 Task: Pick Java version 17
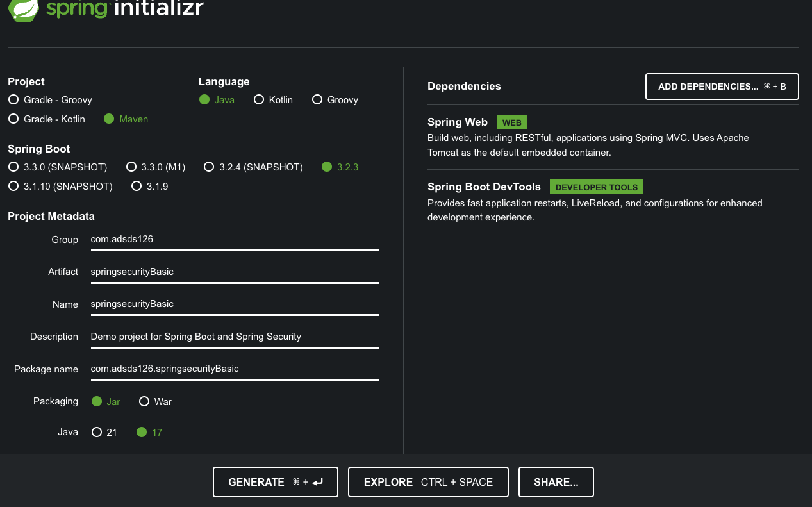coord(149,433)
